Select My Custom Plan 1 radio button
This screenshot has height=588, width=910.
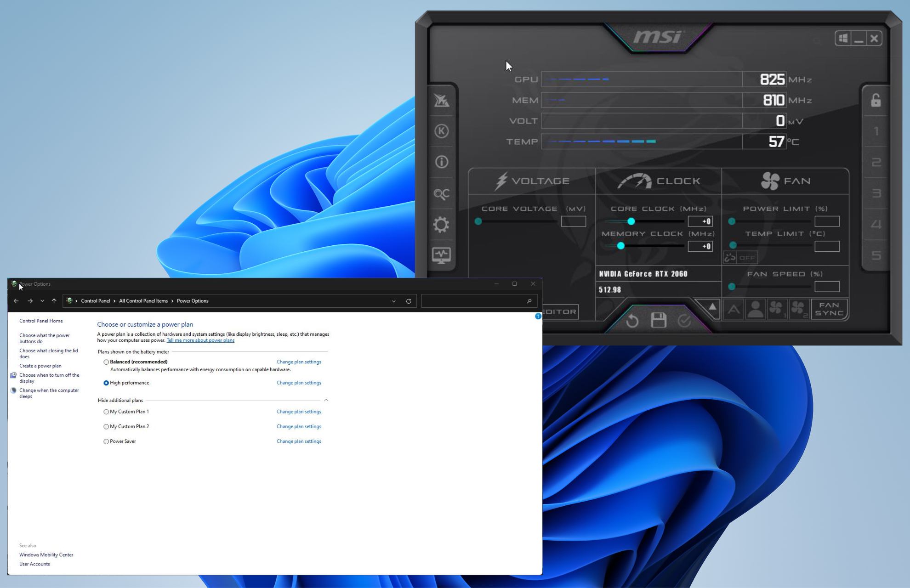[x=106, y=412]
